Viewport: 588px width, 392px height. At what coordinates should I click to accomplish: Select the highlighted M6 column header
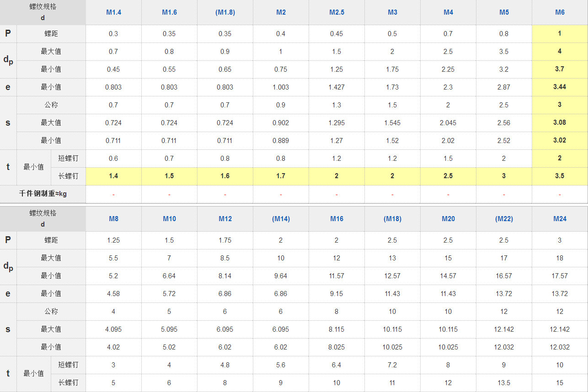coord(560,12)
